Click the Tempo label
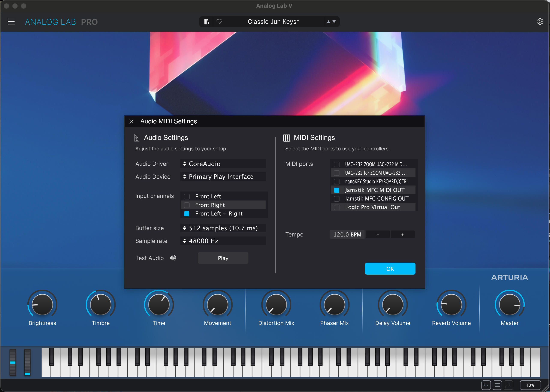The height and width of the screenshot is (392, 550). (294, 234)
